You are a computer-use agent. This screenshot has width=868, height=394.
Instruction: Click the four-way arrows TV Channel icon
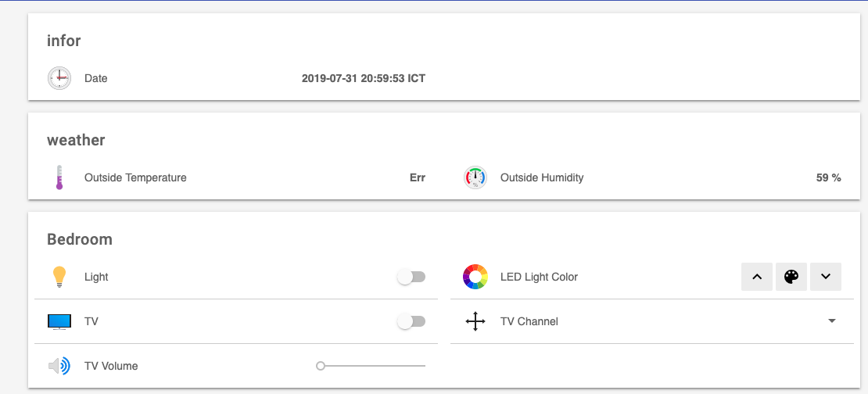[475, 321]
